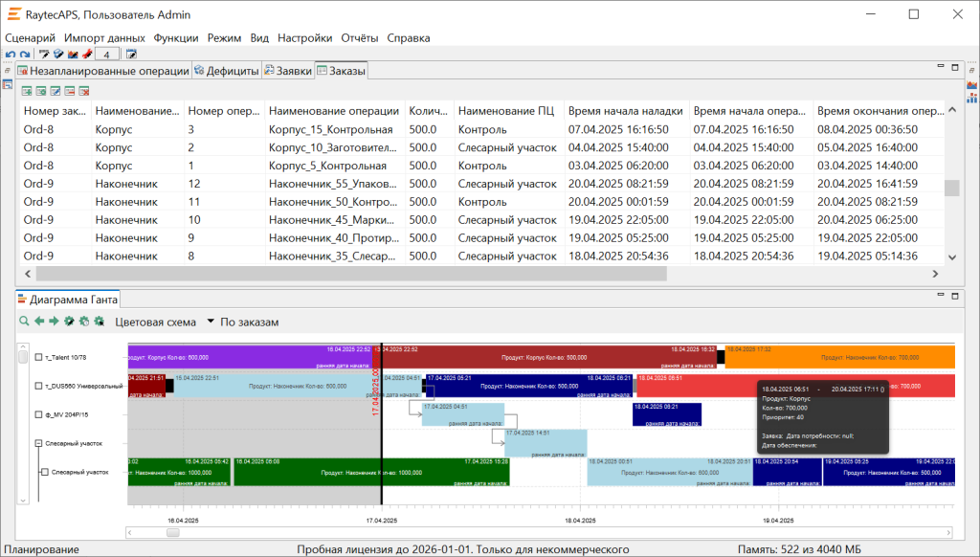The width and height of the screenshot is (980, 557).
Task: Click the magnifier icon in Gantt toolbar
Action: [24, 322]
